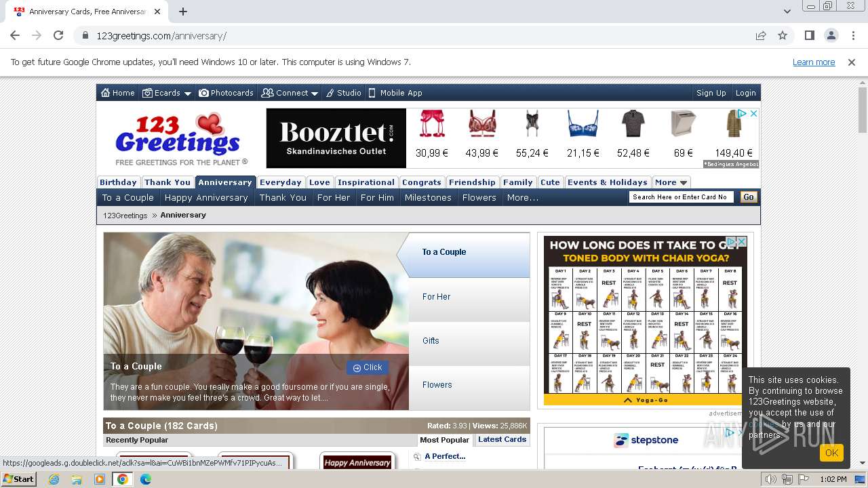Image resolution: width=868 pixels, height=488 pixels.
Task: Switch to Most Popular tab
Action: point(444,440)
